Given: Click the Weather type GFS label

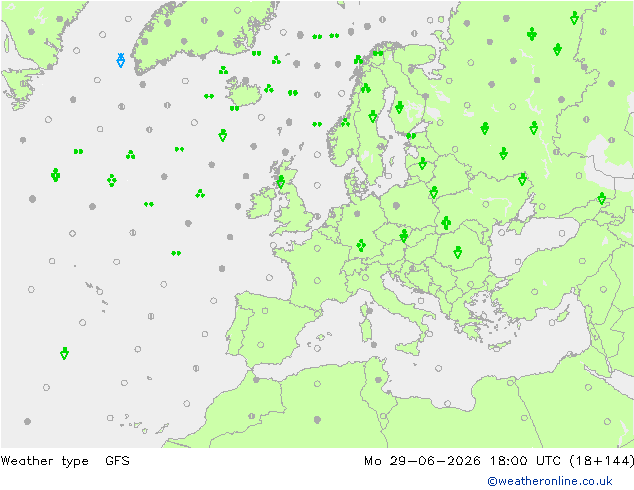Looking at the screenshot, I should 65,460.
